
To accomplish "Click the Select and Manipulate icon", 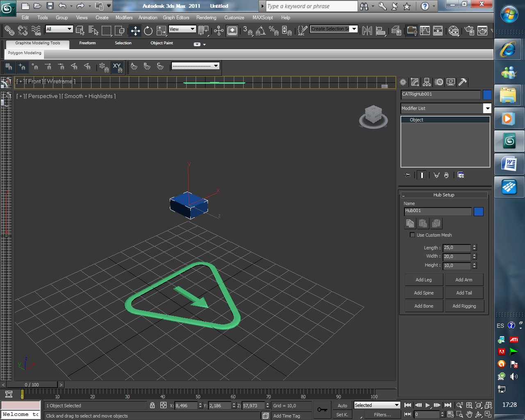I will 219,31.
